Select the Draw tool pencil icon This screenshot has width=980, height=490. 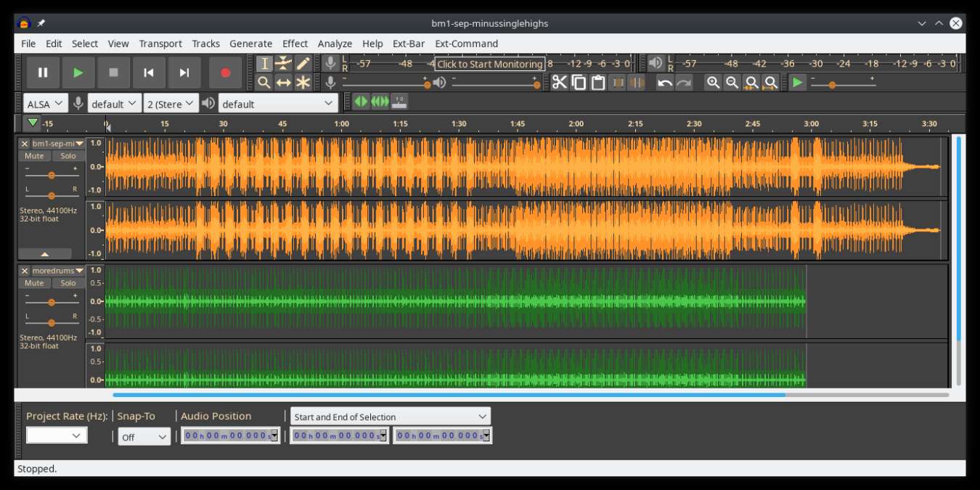(303, 64)
